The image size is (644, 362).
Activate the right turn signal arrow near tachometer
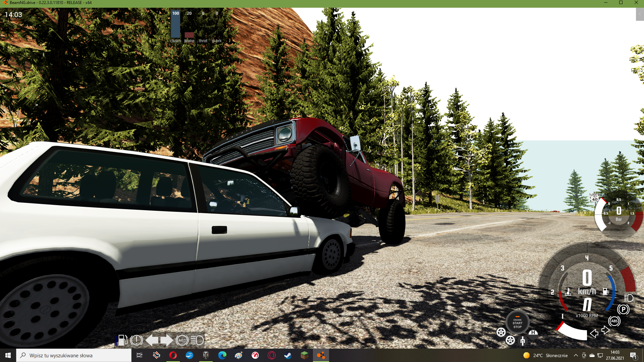[605, 330]
